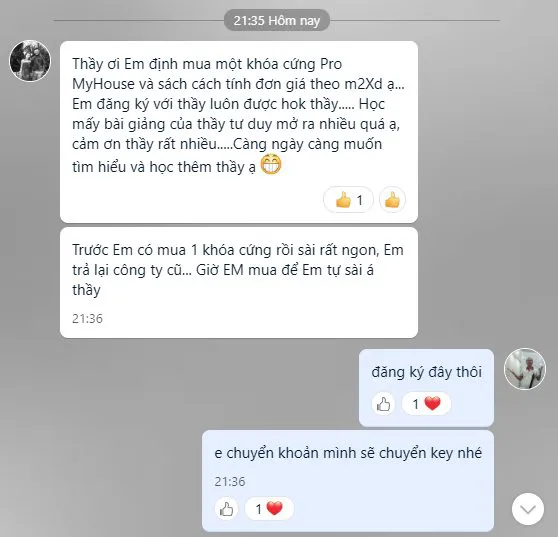Select the 'Trước Em có mua 1 khóa cứng' message
This screenshot has width=558, height=537.
click(x=239, y=283)
